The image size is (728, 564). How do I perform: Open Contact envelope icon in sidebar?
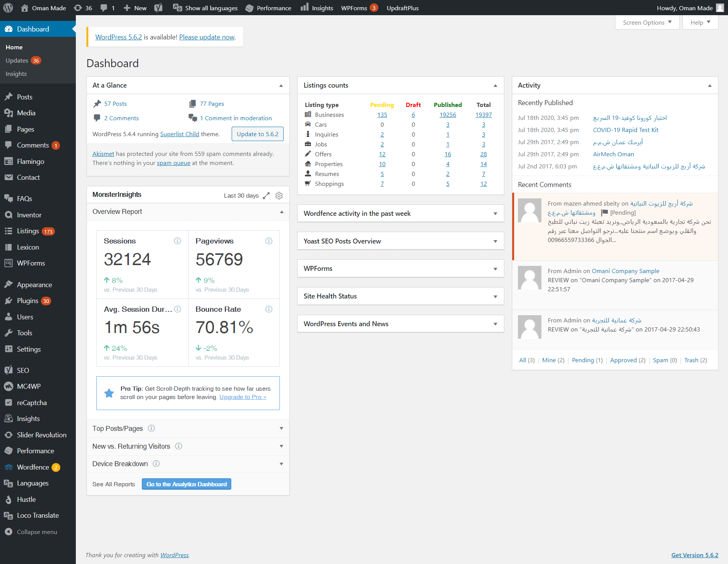pyautogui.click(x=8, y=178)
